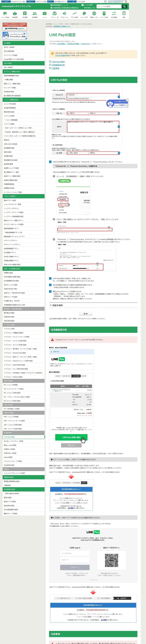146x644 pixels.
Task: Open the メール envelope icon menu
Action: 45,14
